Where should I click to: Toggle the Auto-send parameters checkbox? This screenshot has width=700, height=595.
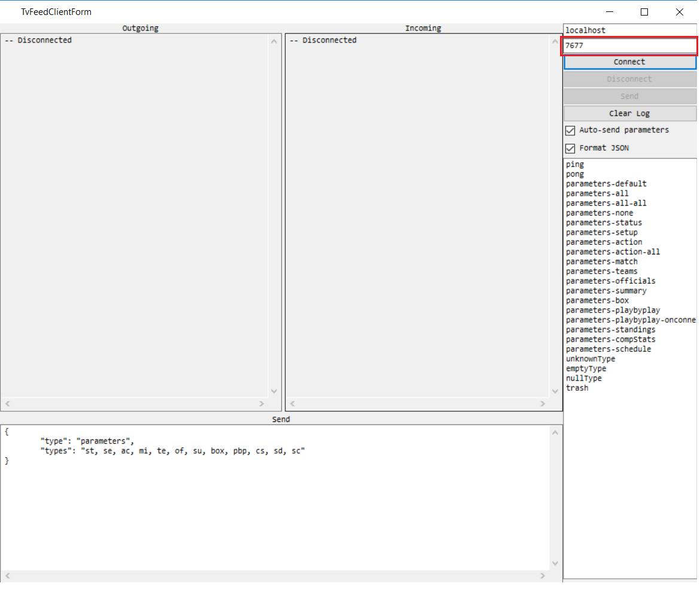point(570,130)
